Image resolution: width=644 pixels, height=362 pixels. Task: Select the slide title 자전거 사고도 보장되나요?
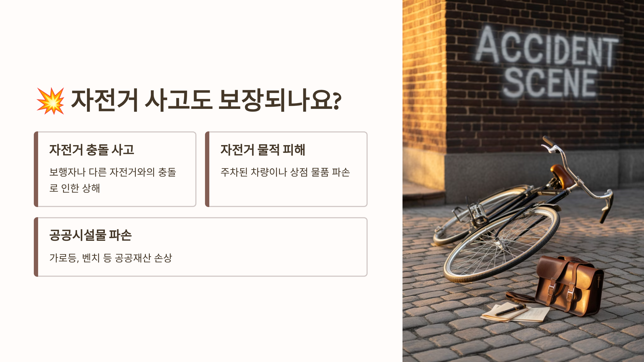click(x=206, y=100)
